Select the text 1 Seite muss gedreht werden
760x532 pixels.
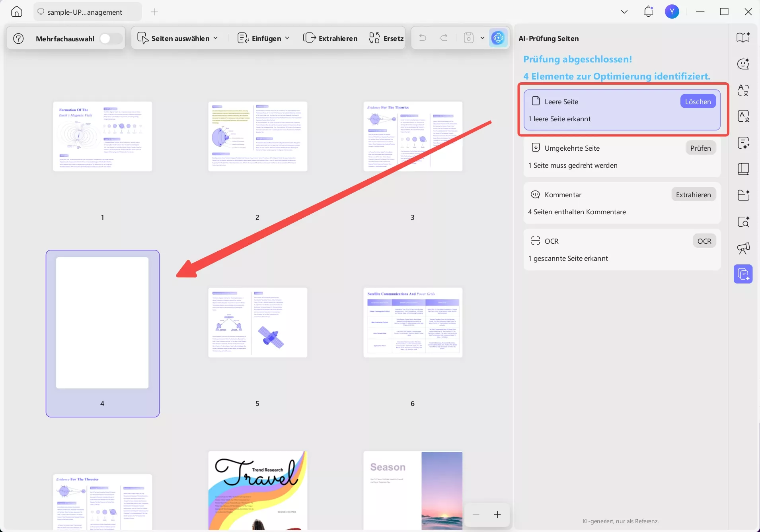573,165
